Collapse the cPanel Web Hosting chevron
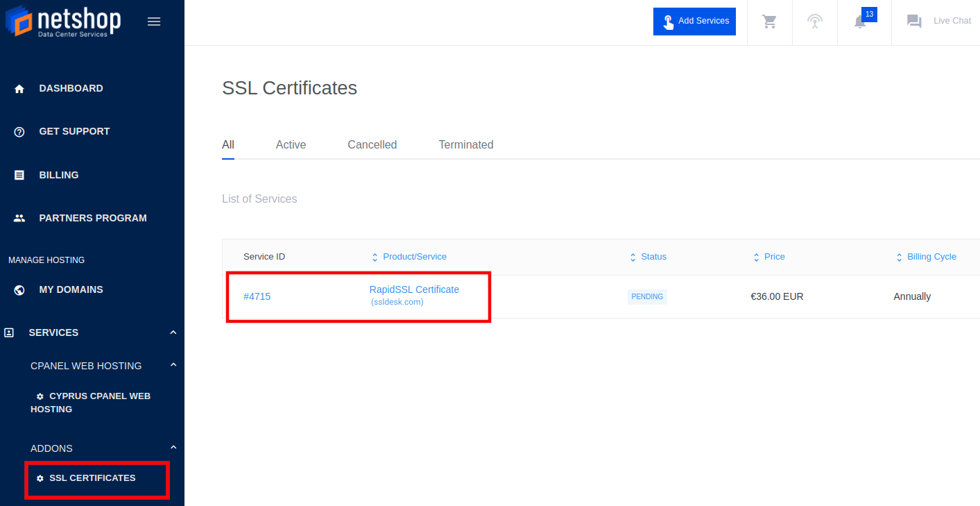 (x=173, y=364)
